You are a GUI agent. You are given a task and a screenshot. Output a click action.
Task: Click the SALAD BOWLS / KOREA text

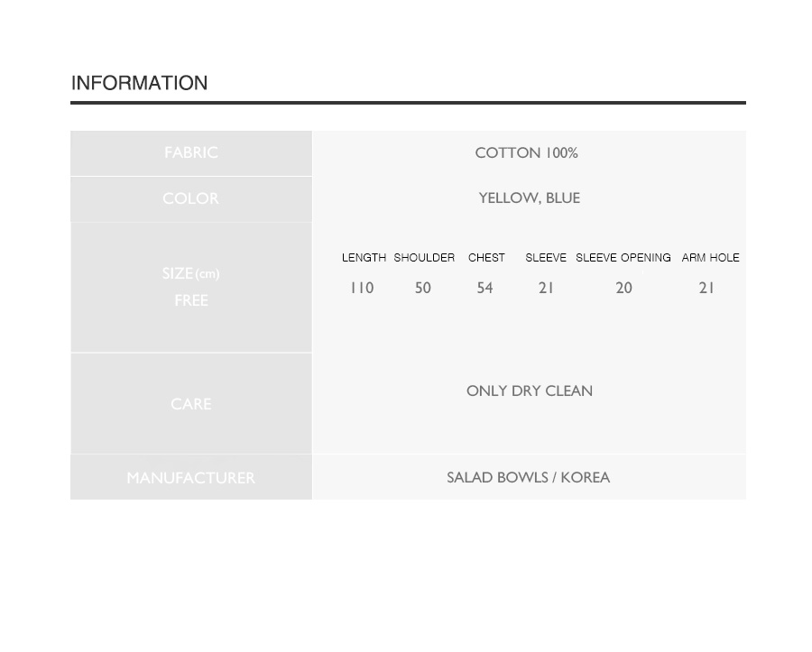click(528, 477)
